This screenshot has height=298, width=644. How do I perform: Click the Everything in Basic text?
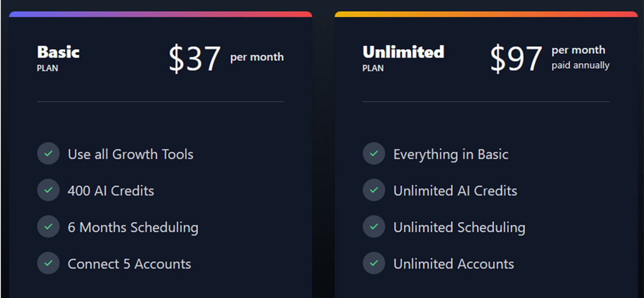451,155
